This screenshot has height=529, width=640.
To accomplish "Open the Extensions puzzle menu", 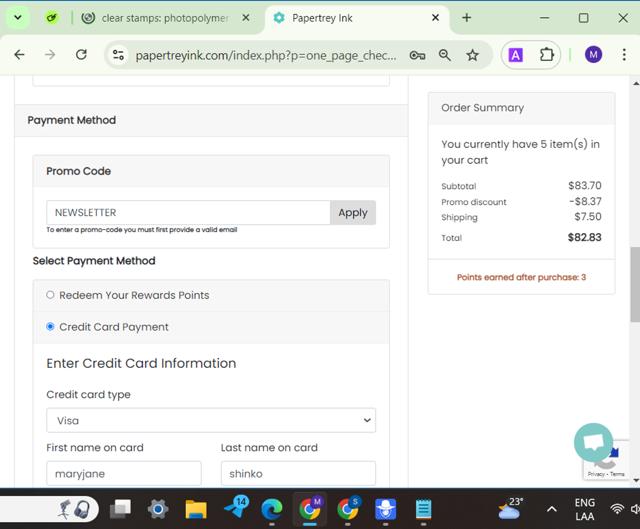I will (546, 55).
